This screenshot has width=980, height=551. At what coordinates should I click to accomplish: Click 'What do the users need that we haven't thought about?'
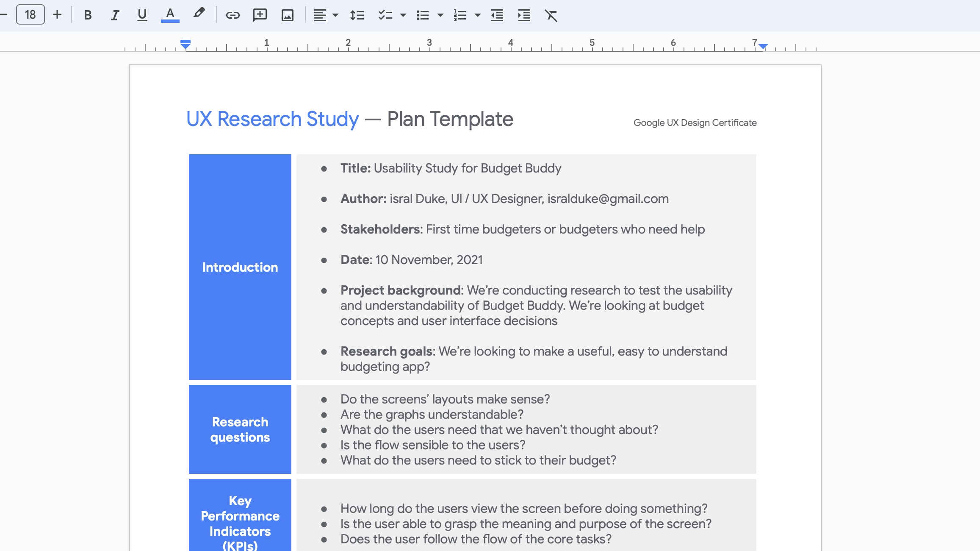pyautogui.click(x=499, y=430)
